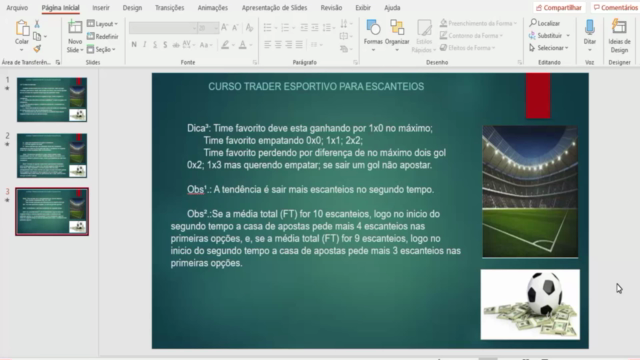Click the Cut scissors icon
640x360 pixels.
[x=37, y=24]
